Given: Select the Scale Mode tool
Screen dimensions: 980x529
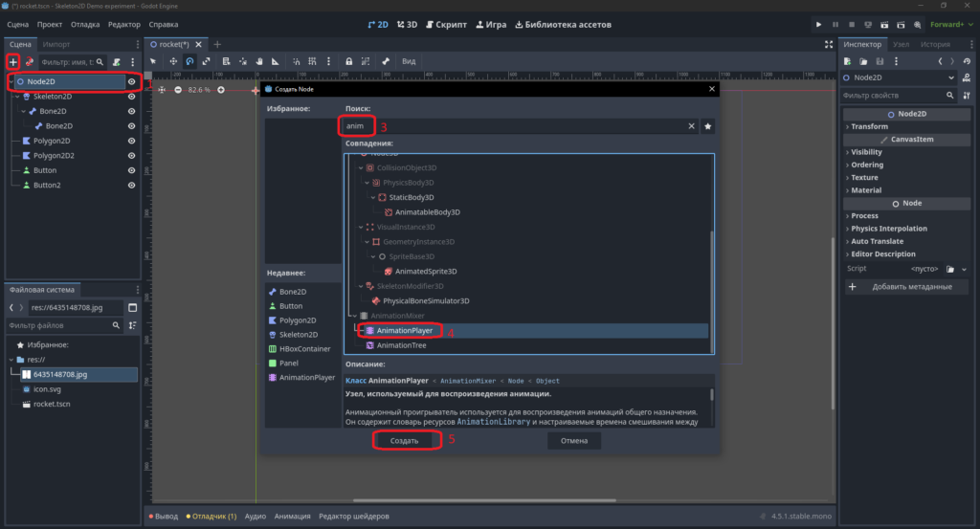Looking at the screenshot, I should (x=206, y=61).
